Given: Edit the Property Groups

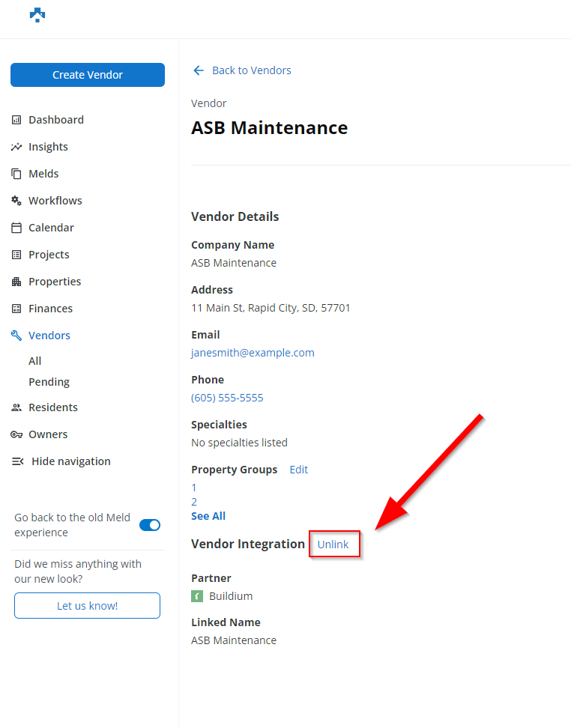Looking at the screenshot, I should [299, 470].
